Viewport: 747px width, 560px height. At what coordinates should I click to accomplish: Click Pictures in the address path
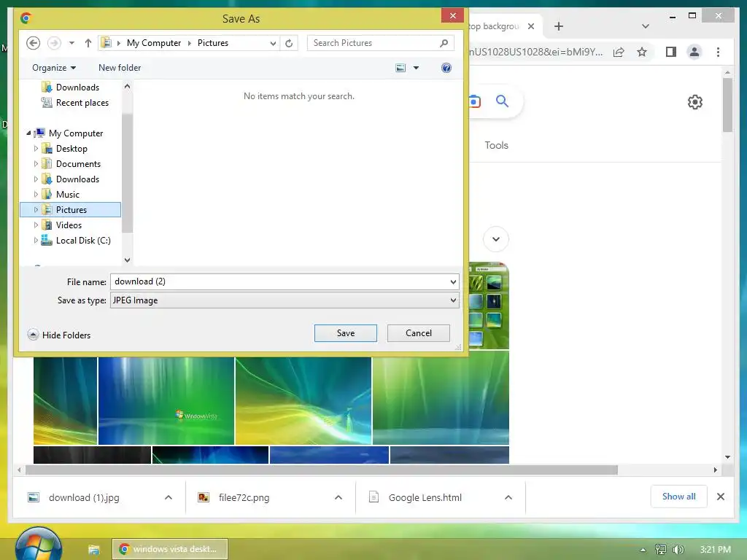click(212, 43)
